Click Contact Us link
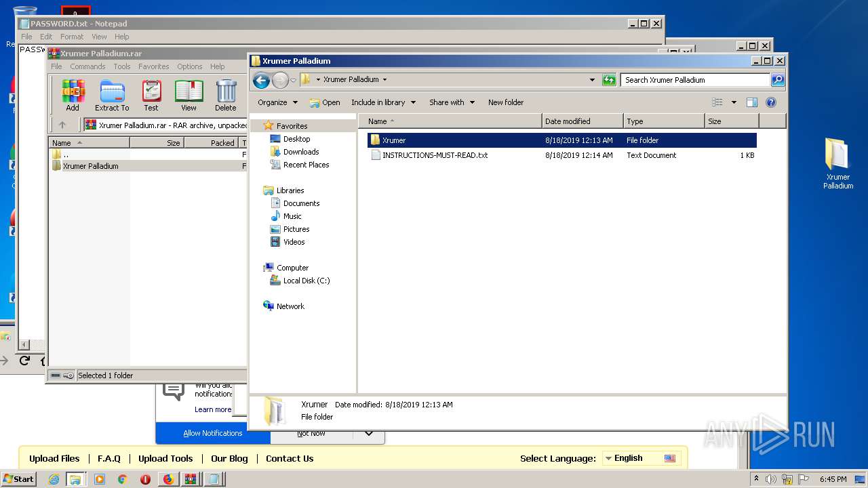 [290, 458]
